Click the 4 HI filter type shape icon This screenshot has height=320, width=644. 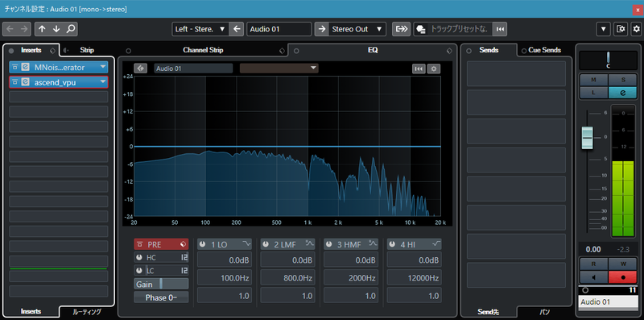(x=436, y=244)
